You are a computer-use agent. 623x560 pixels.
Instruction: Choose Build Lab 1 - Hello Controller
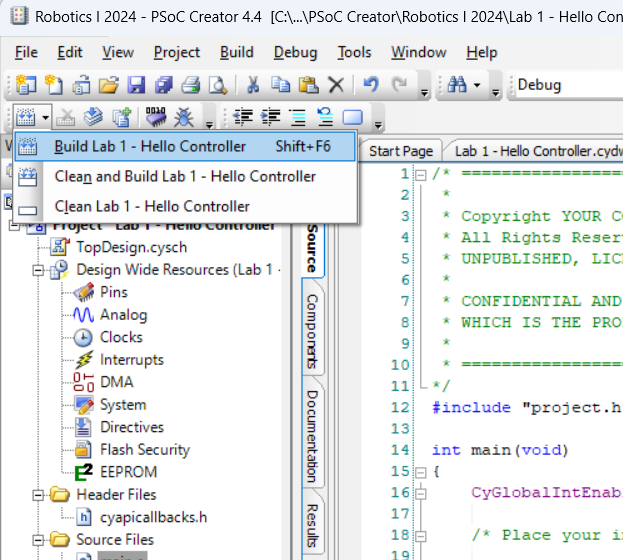[185, 147]
